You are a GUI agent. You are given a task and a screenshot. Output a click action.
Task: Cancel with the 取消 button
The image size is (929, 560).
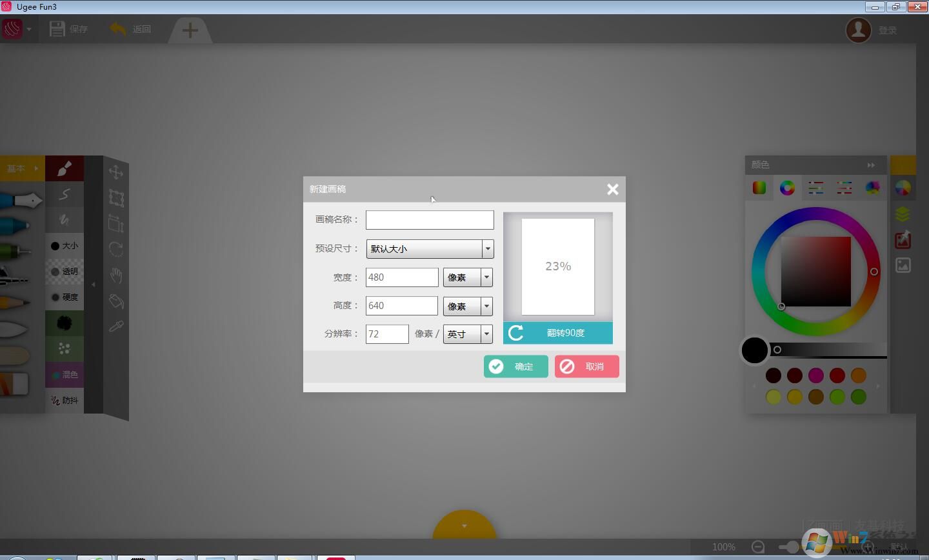[x=587, y=366]
